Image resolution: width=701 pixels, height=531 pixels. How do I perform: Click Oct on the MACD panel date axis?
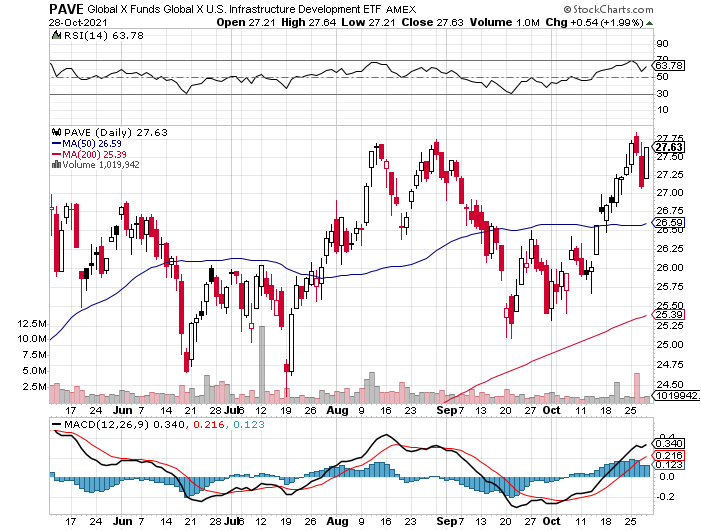(551, 521)
